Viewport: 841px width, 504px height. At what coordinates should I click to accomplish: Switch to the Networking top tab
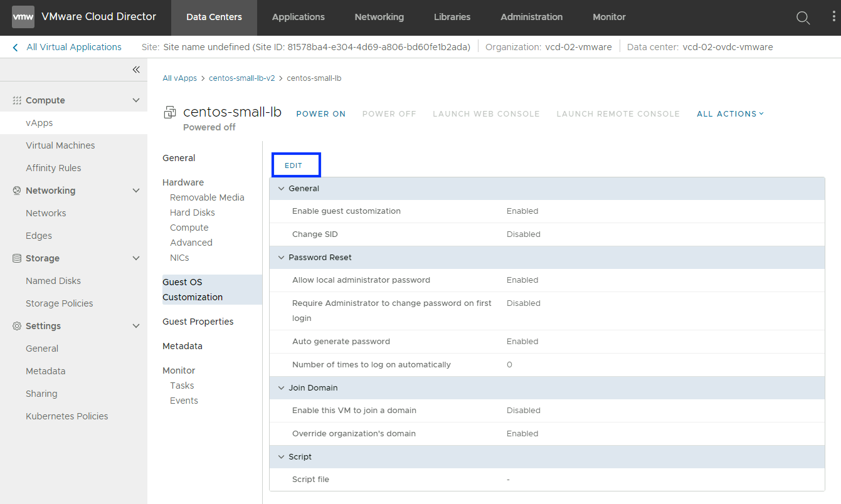tap(379, 17)
